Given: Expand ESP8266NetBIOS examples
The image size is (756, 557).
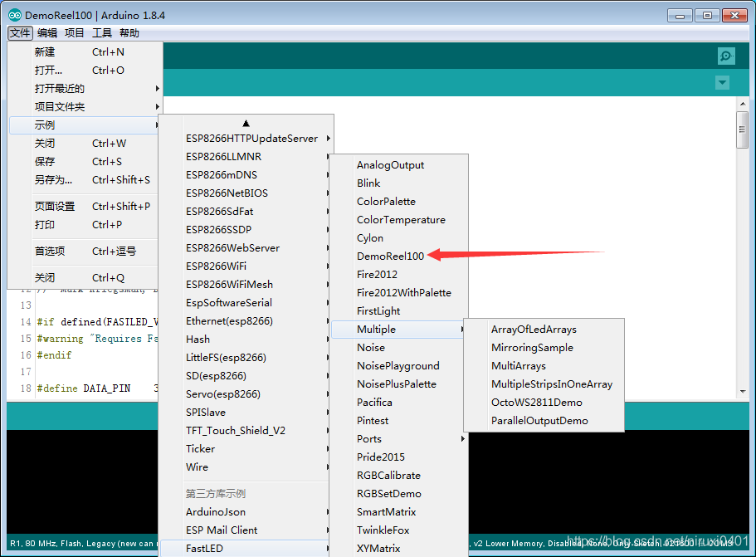Looking at the screenshot, I should tap(246, 193).
